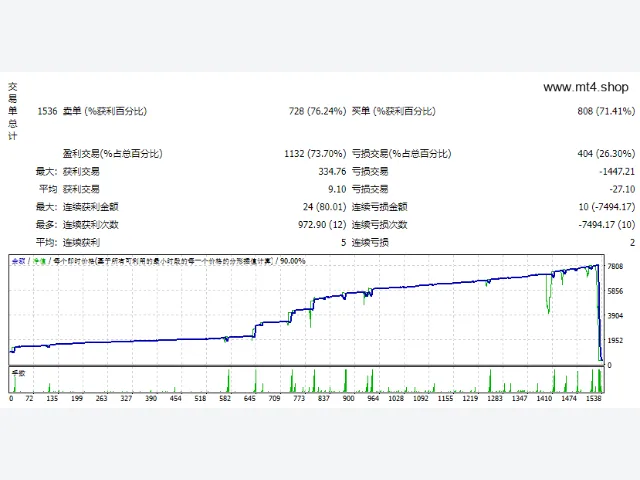Select the 连续获利次数 label
The height and width of the screenshot is (480, 640).
pyautogui.click(x=90, y=224)
